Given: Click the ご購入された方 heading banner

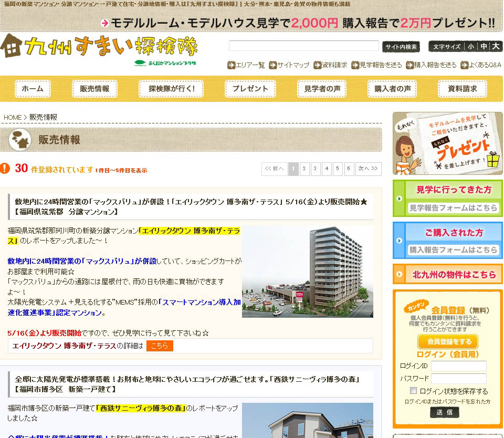Looking at the screenshot, I should (454, 232).
